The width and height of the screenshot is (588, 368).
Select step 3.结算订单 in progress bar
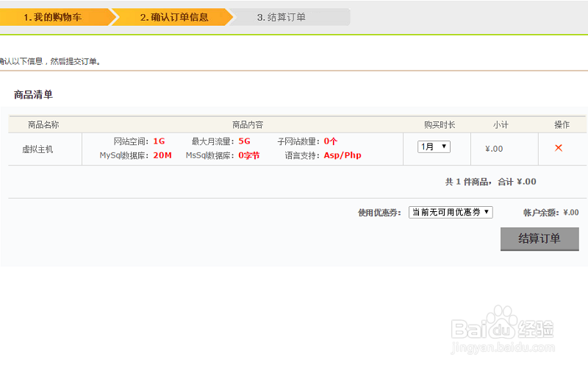coord(282,17)
